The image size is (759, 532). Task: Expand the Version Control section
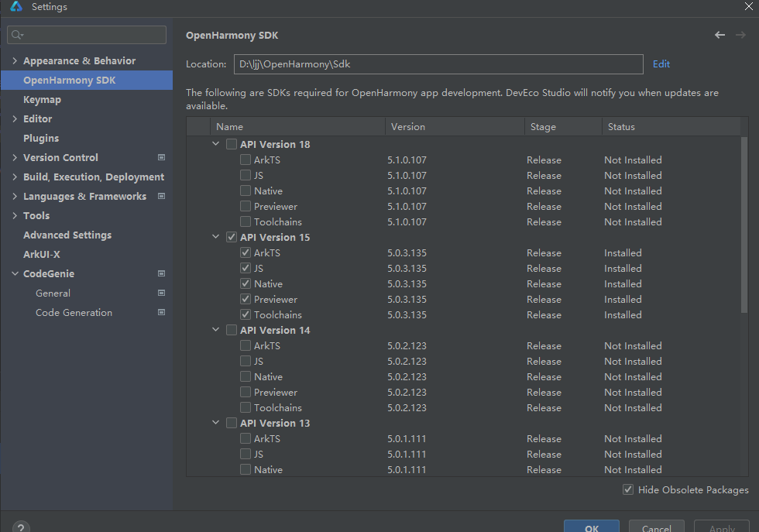pos(15,157)
